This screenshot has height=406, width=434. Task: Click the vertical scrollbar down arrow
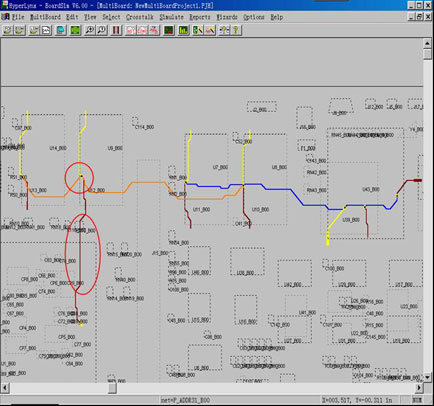(428, 377)
